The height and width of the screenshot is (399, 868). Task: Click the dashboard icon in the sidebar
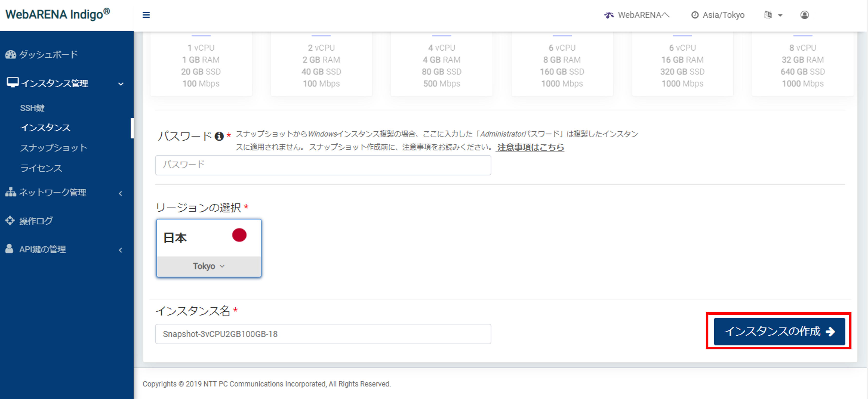tap(10, 54)
